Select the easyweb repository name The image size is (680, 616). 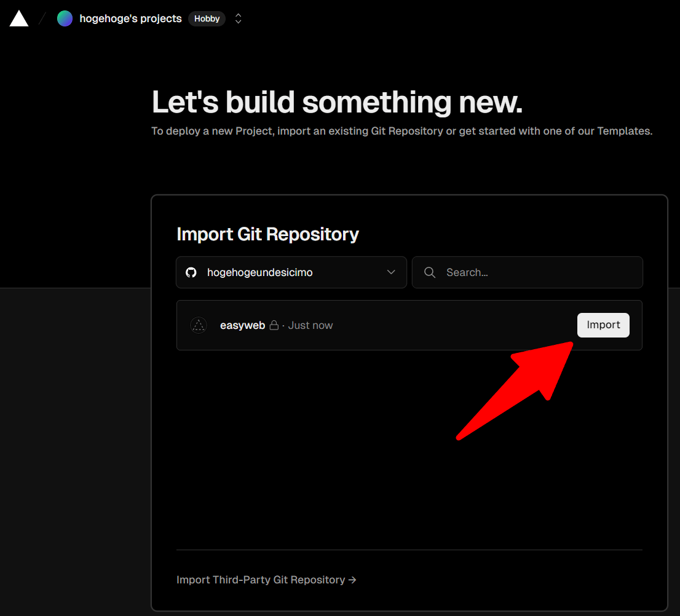point(242,325)
